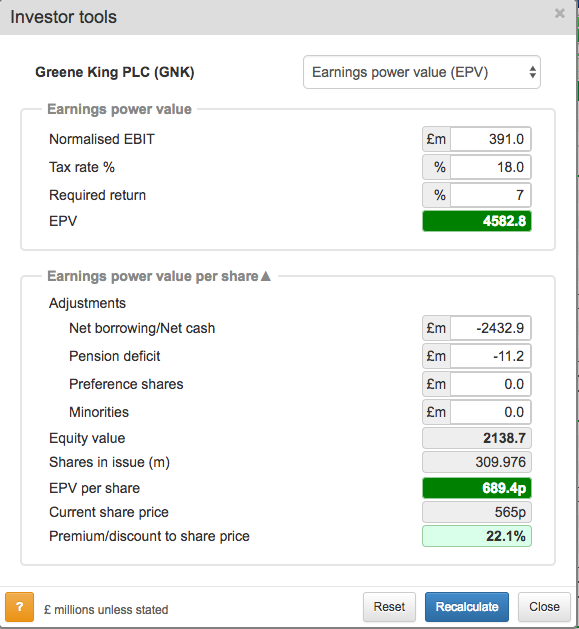Click the green EPV per share value
Viewport: 579px width, 629px height.
click(477, 488)
